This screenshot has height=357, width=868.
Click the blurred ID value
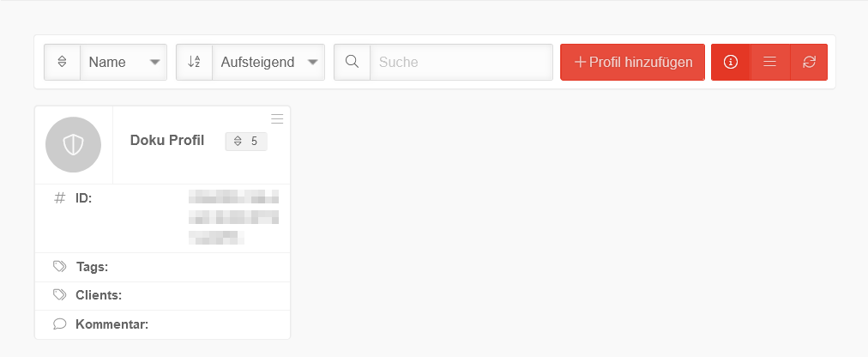click(x=233, y=217)
